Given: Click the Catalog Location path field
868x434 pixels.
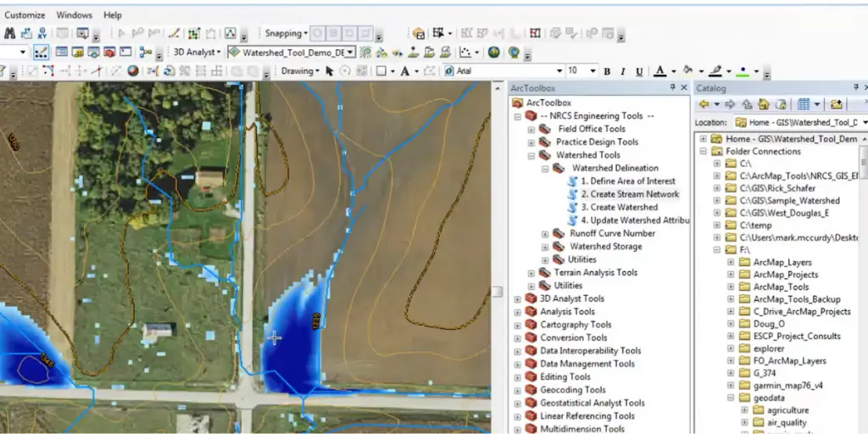Looking at the screenshot, I should tap(795, 122).
